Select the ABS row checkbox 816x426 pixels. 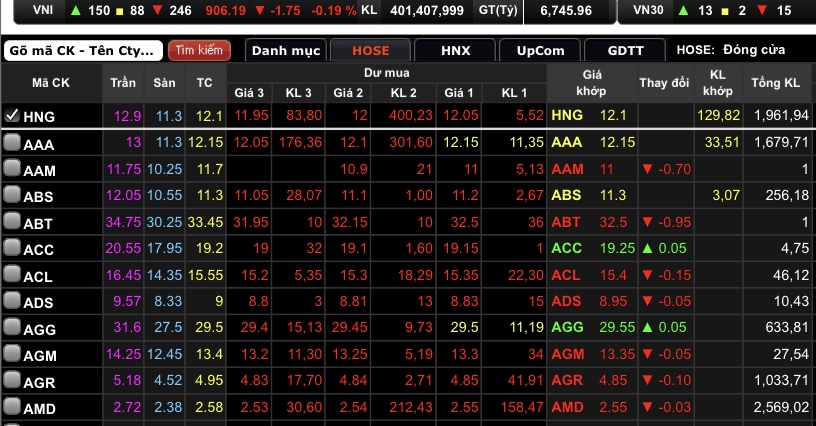point(11,195)
